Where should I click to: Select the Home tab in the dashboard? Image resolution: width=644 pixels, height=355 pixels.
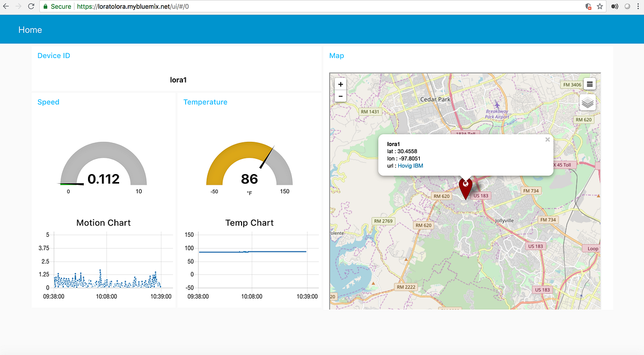click(30, 30)
